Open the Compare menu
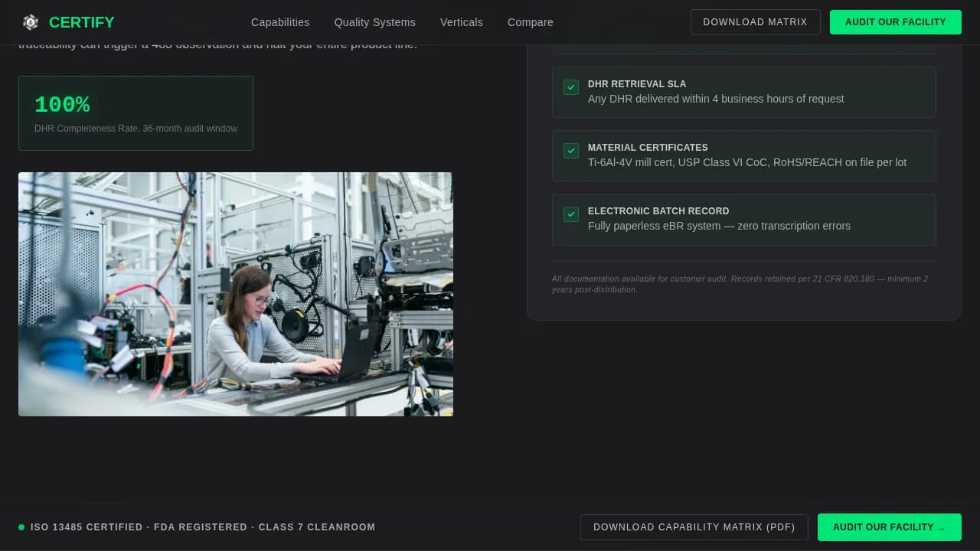This screenshot has height=551, width=980. [x=530, y=22]
